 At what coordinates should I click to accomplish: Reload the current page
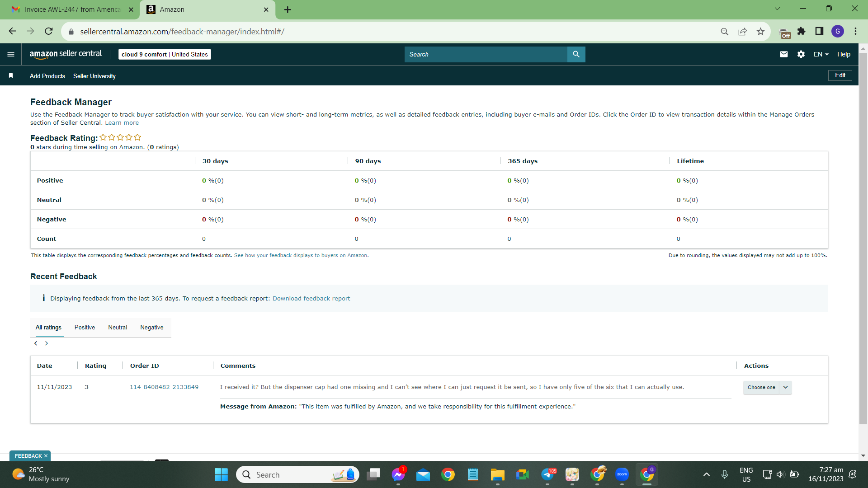[x=49, y=31]
